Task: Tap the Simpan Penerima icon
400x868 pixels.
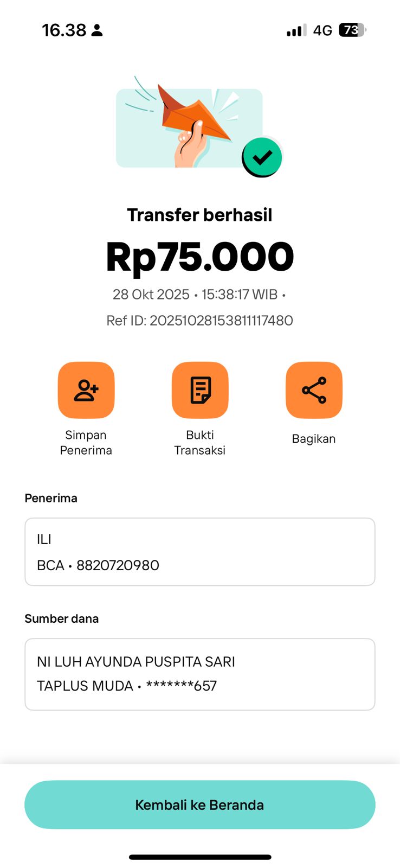Action: [86, 390]
